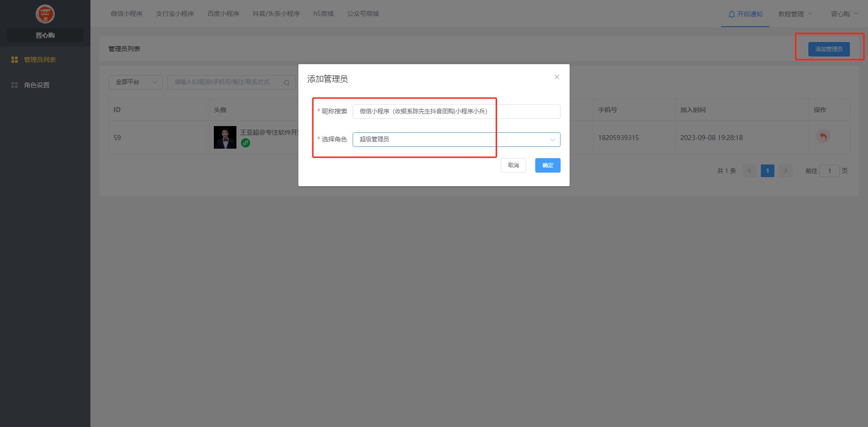This screenshot has width=868, height=427.
Task: Expand the 选择角色 dropdown
Action: pos(456,140)
